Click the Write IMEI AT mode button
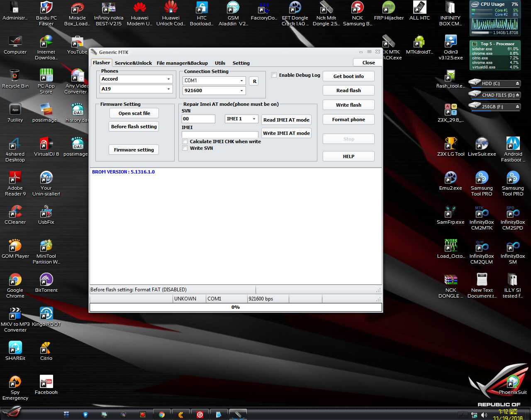531x420 pixels. pos(286,133)
